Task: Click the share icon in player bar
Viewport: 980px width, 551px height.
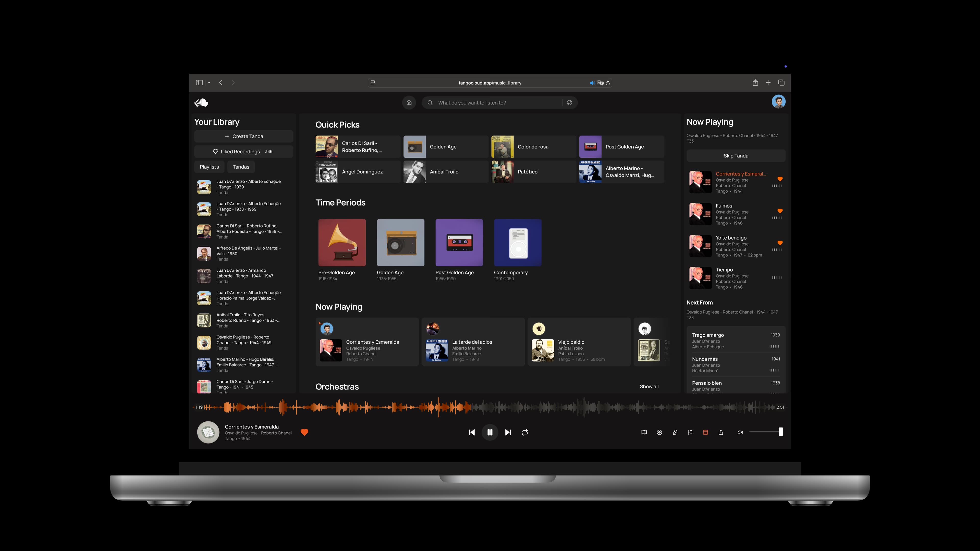Action: [720, 432]
